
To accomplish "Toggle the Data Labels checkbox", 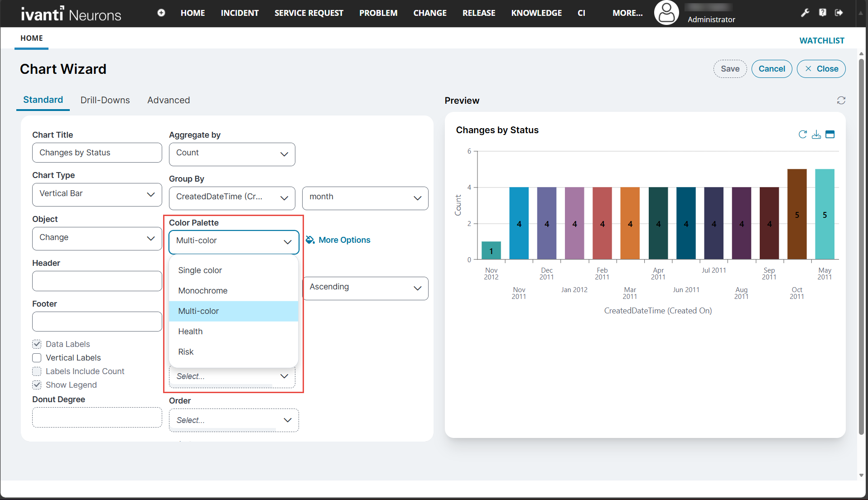I will (37, 344).
